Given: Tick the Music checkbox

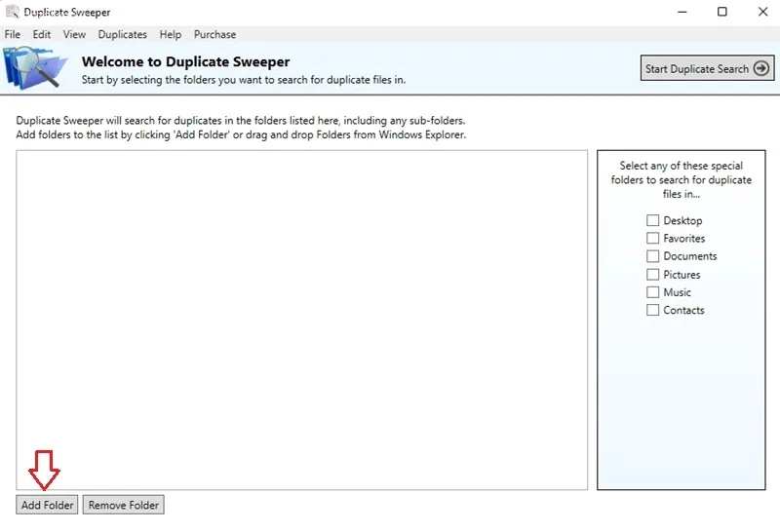Looking at the screenshot, I should coord(652,292).
